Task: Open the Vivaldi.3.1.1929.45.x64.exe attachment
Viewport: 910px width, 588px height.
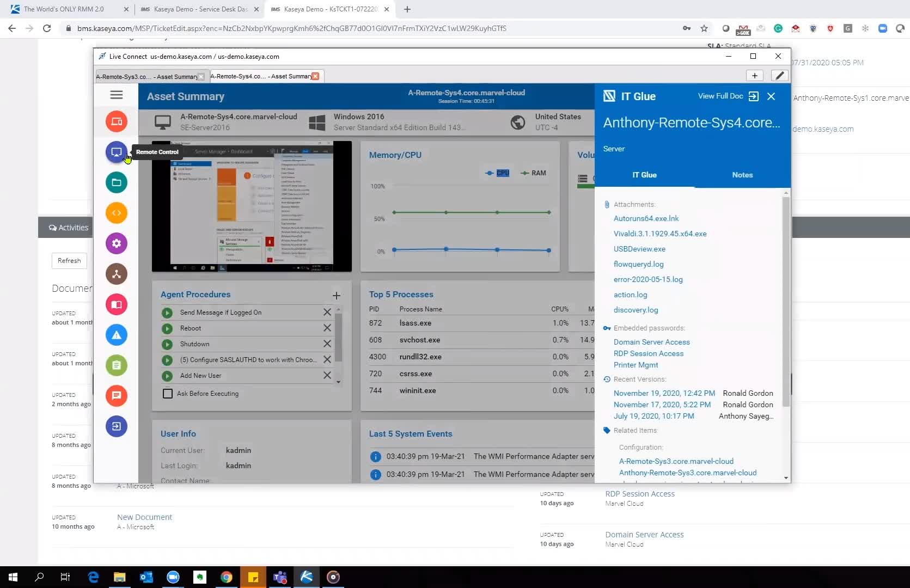Action: (660, 234)
